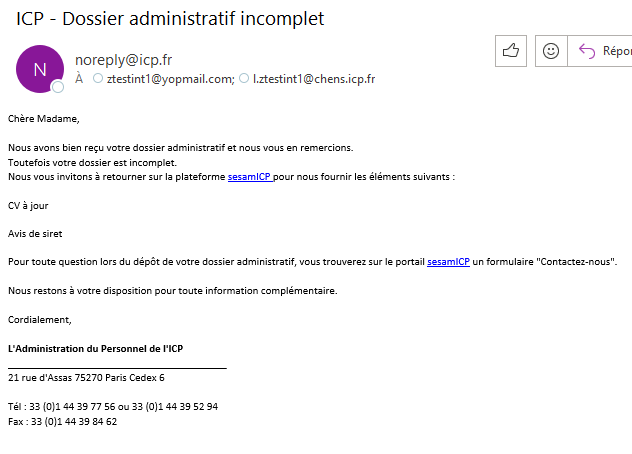The width and height of the screenshot is (632, 454).
Task: Open the smiley emoji reaction picker
Action: [x=550, y=51]
